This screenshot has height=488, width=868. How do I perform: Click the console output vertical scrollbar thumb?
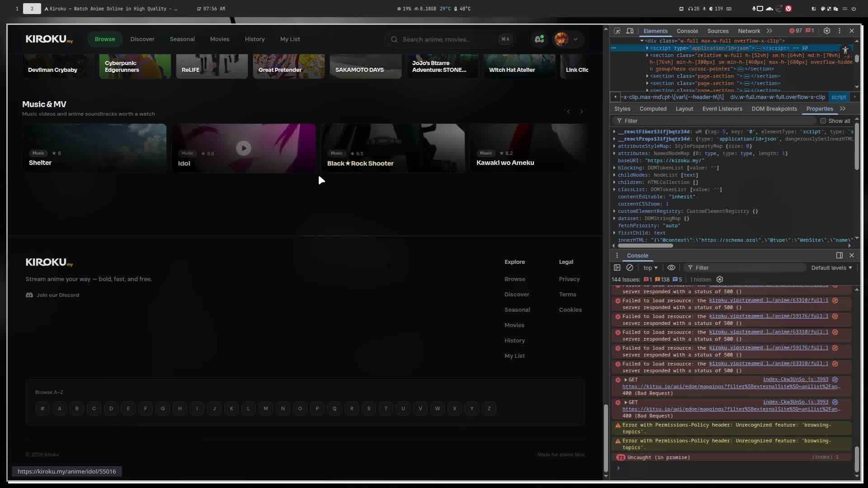point(857,460)
